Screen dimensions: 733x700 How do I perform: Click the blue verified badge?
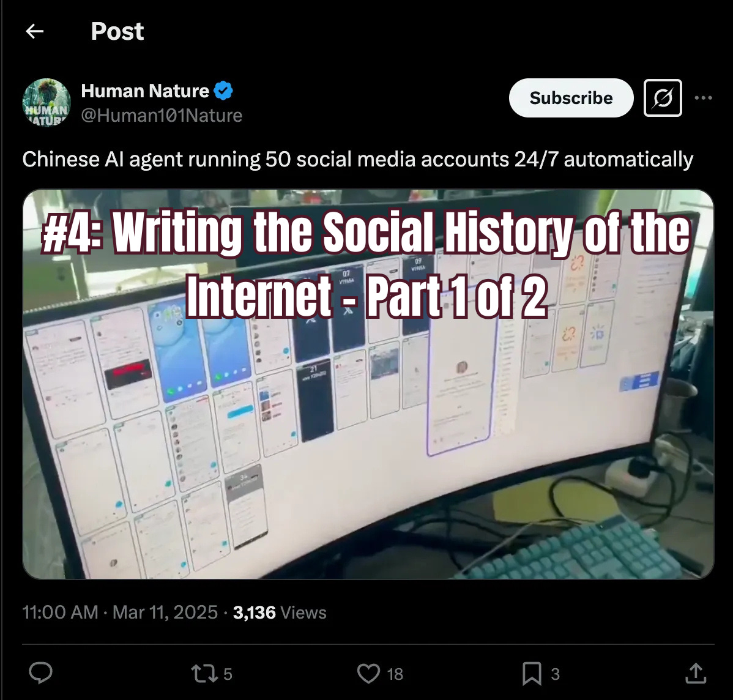[223, 90]
